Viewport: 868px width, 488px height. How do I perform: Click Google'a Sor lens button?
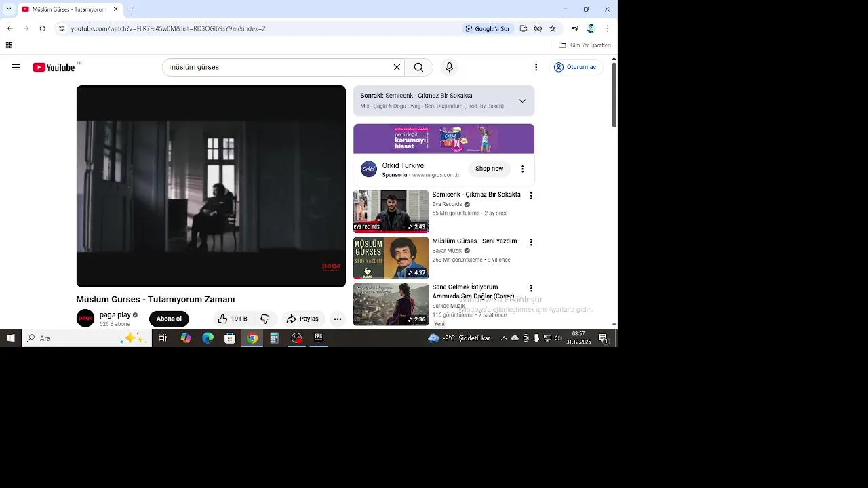click(x=488, y=28)
